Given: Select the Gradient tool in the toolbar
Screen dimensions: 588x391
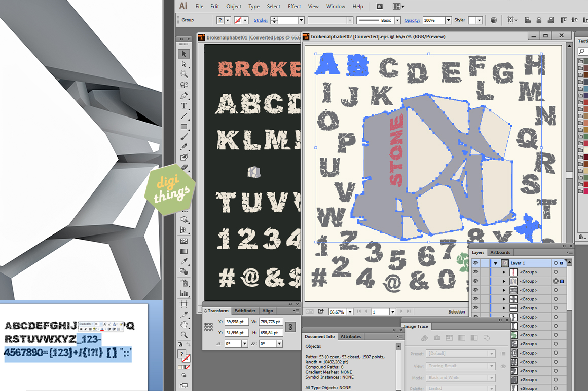Looking at the screenshot, I should 183,251.
